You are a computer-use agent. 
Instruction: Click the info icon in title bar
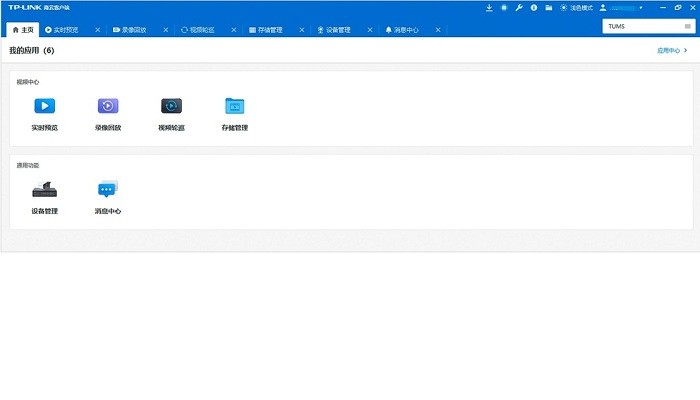click(534, 8)
